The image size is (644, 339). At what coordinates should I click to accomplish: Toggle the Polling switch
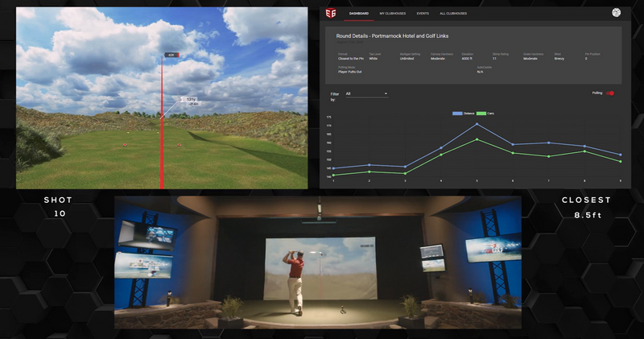point(610,93)
